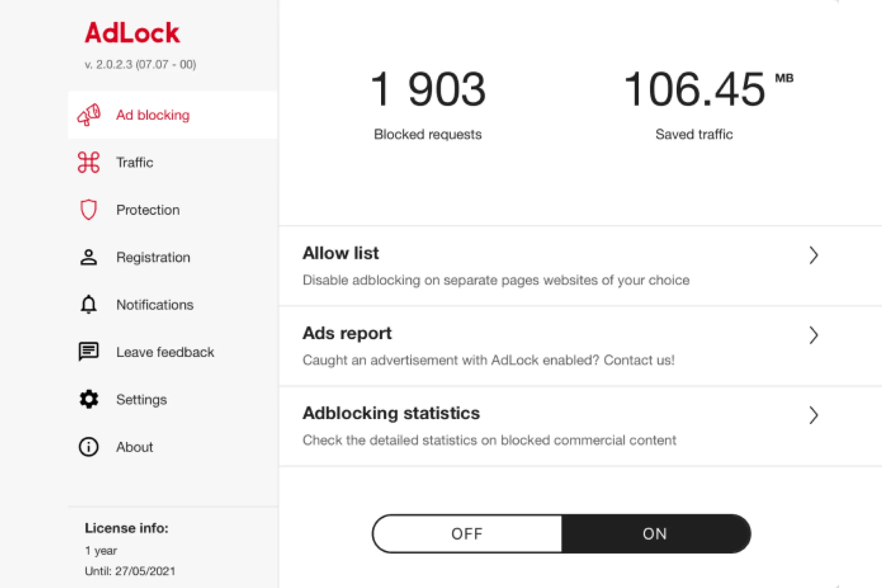
Task: Click the 1 903 blocked requests counter
Action: pos(428,90)
